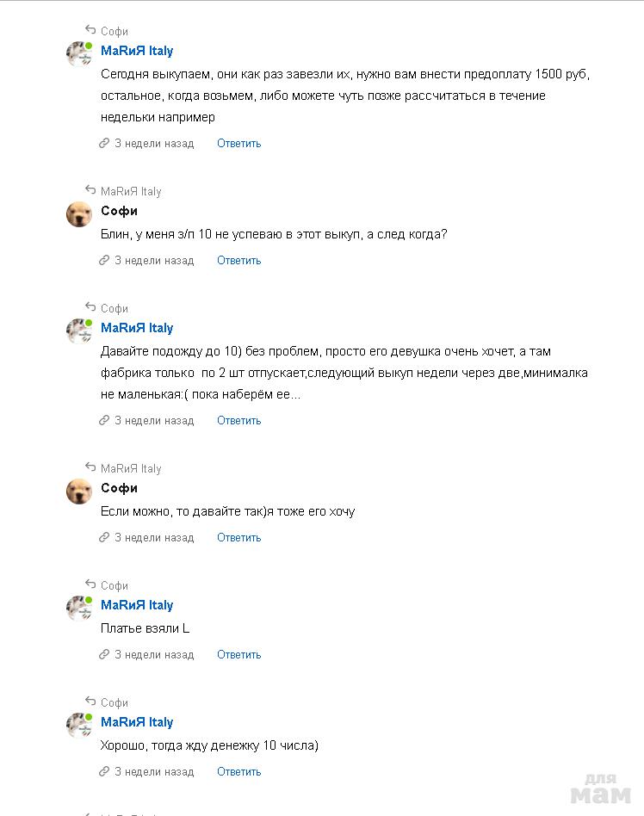Viewport: 644px width, 816px height.
Task: Click chain icon under "Хорошо, тогда жду денежку"
Action: point(104,772)
